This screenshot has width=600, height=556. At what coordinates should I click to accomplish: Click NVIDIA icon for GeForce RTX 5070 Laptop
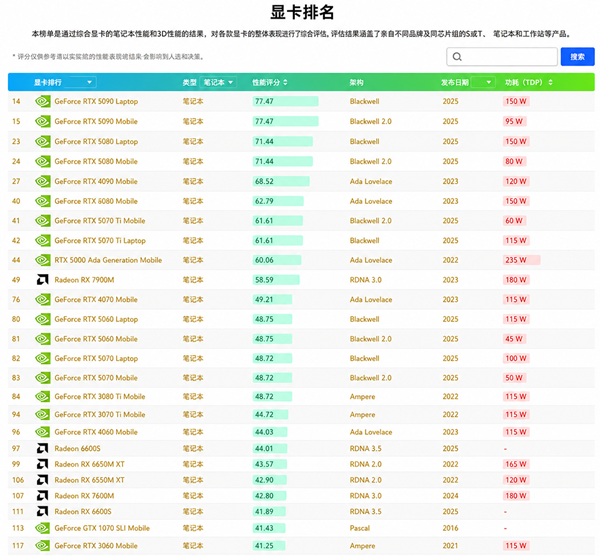click(x=42, y=359)
